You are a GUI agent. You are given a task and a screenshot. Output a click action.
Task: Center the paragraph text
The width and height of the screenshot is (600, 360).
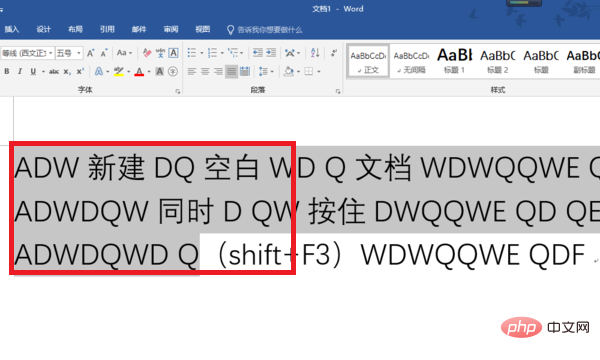point(205,72)
